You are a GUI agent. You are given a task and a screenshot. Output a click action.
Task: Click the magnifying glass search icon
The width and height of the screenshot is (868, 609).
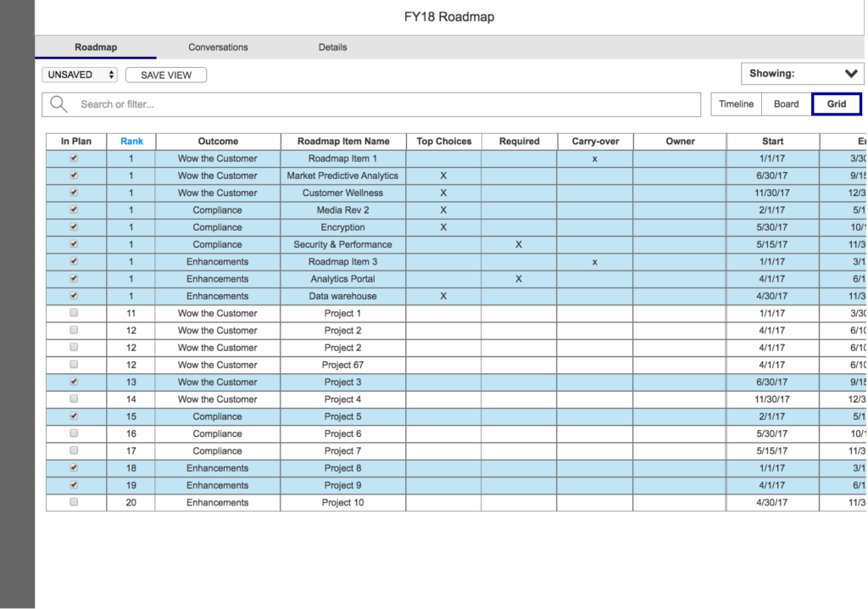[x=58, y=104]
